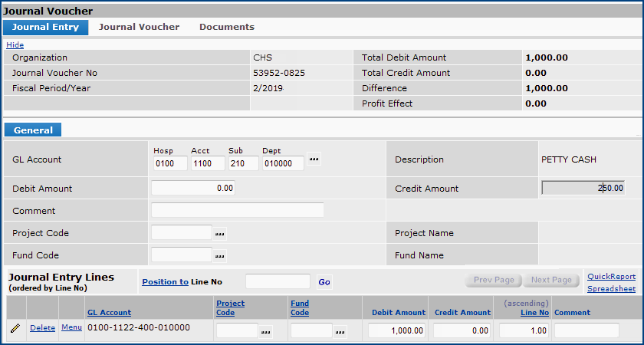Open the Fund Code lookup in General section
Image resolution: width=644 pixels, height=345 pixels.
[x=221, y=255]
